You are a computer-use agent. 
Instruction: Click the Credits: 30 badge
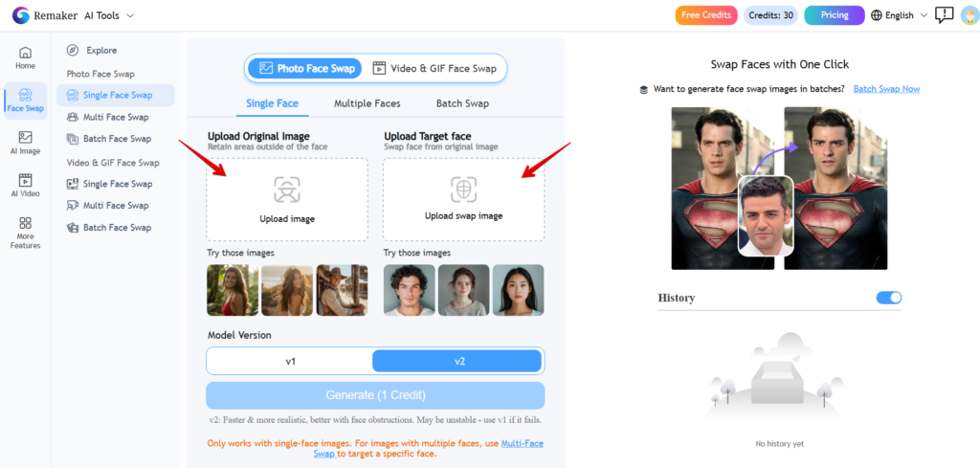tap(770, 15)
